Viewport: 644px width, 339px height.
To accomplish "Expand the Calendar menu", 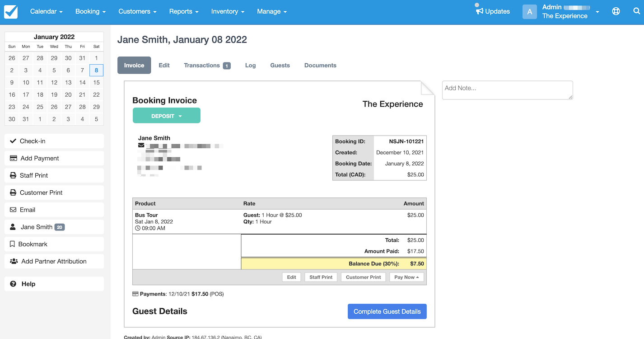I will click(x=47, y=12).
